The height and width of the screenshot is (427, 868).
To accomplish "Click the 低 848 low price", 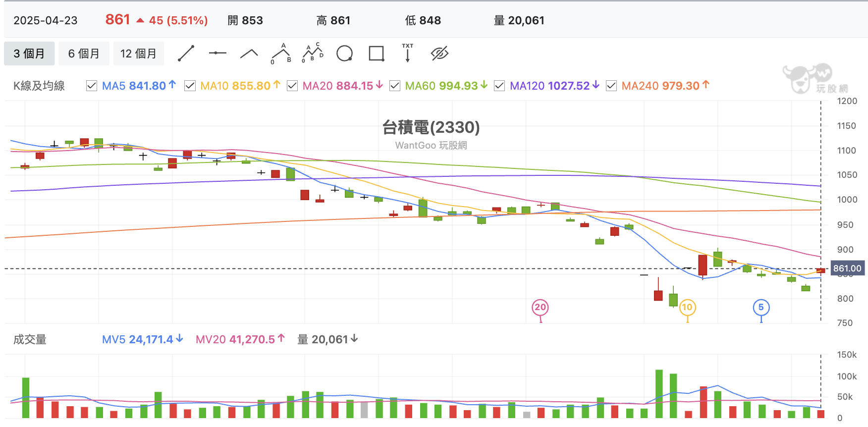I will [423, 20].
